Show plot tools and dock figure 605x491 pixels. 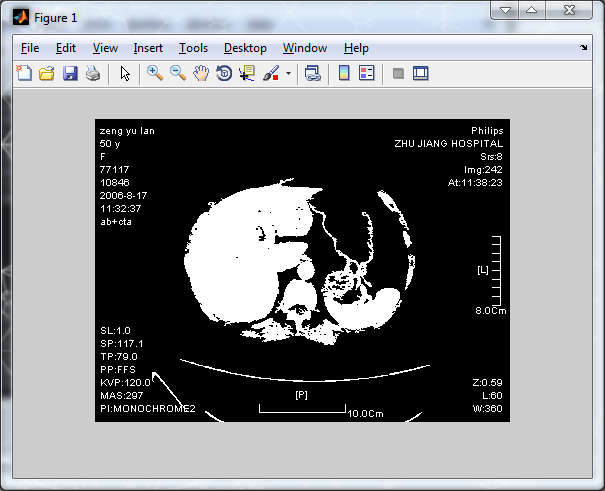click(420, 73)
